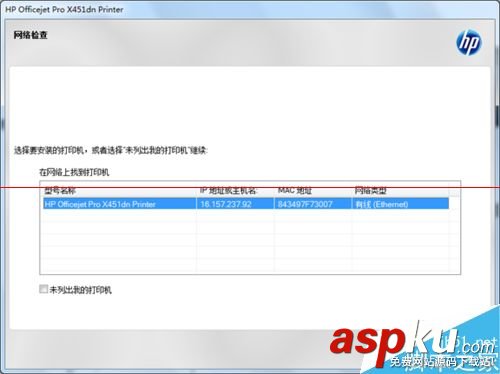The width and height of the screenshot is (500, 374).
Task: Click the HP logo icon
Action: 469,42
